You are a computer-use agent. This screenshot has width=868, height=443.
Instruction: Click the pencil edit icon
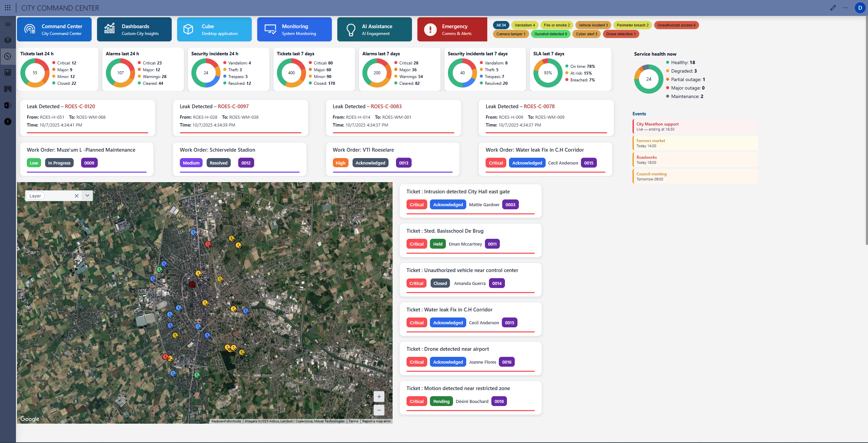[x=833, y=8]
